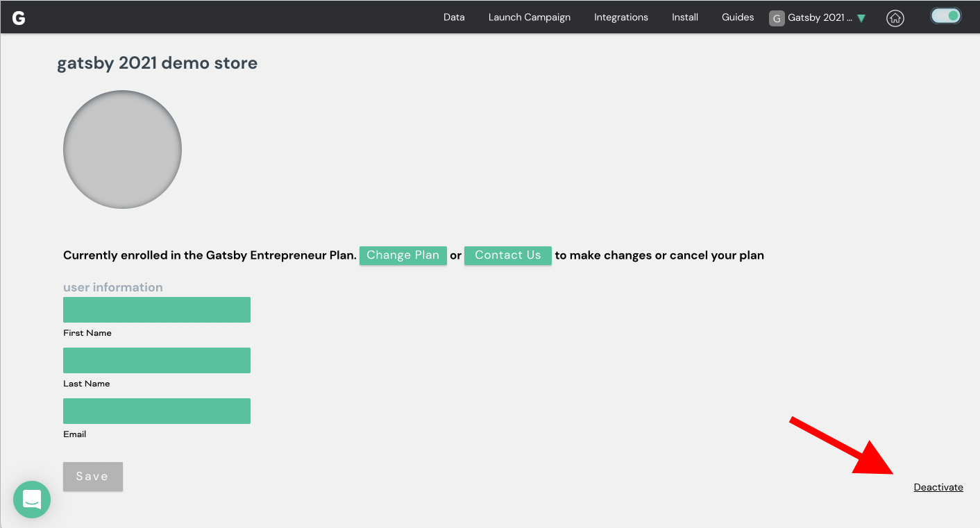Click the circular profile picture placeholder
The image size is (980, 528).
pyautogui.click(x=122, y=149)
